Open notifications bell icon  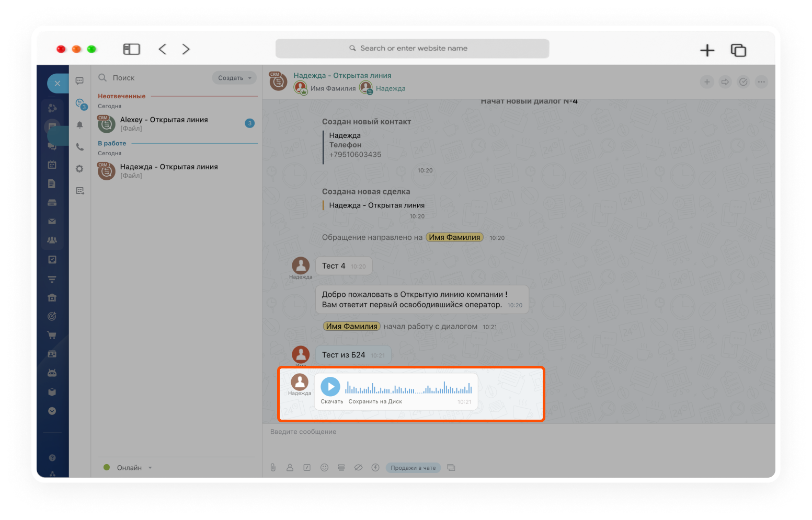pyautogui.click(x=79, y=125)
